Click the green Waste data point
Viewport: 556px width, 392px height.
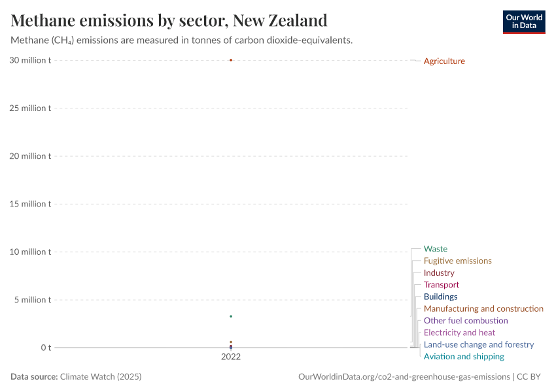pos(231,316)
